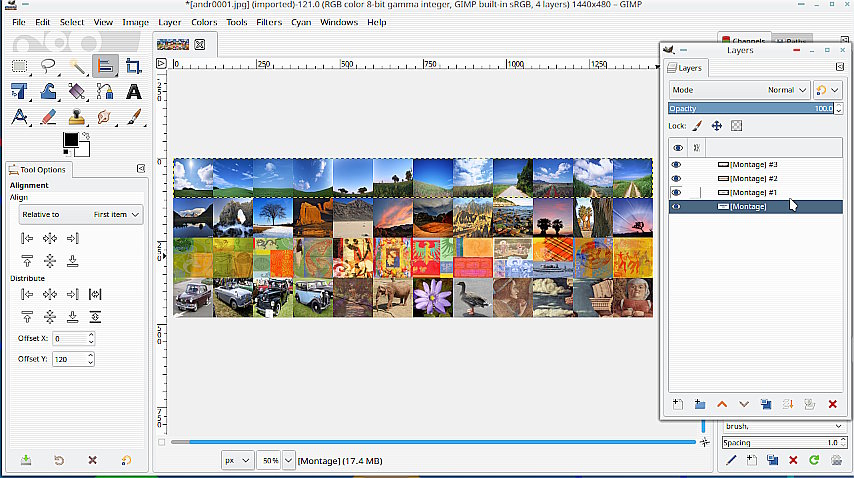The width and height of the screenshot is (854, 478).
Task: Open the Colors menu
Action: [204, 22]
